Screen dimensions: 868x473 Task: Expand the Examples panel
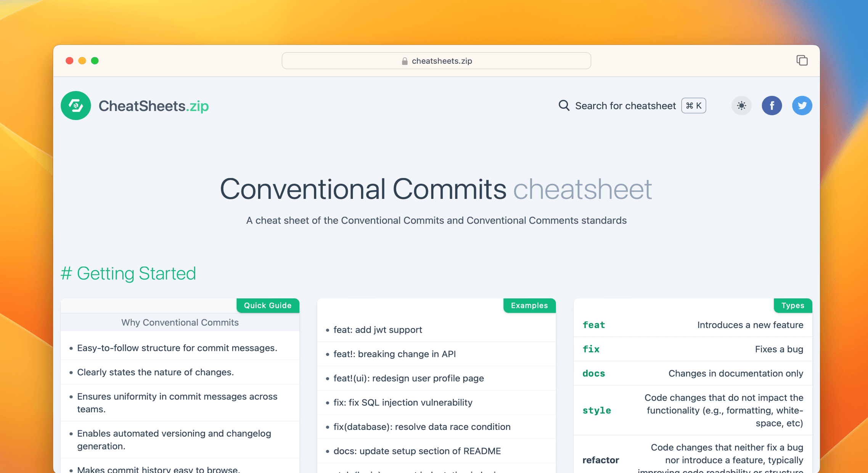pyautogui.click(x=529, y=305)
